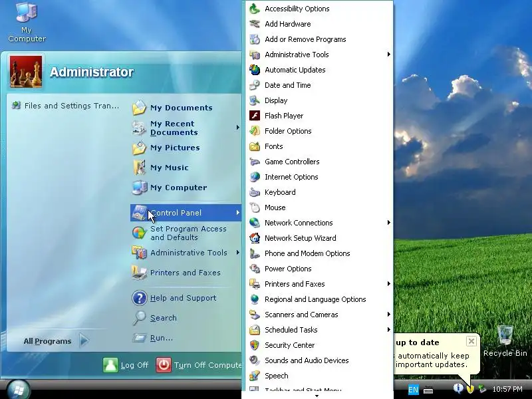Expand Administrative Tools submenu arrow in Control Panel list

click(x=389, y=55)
